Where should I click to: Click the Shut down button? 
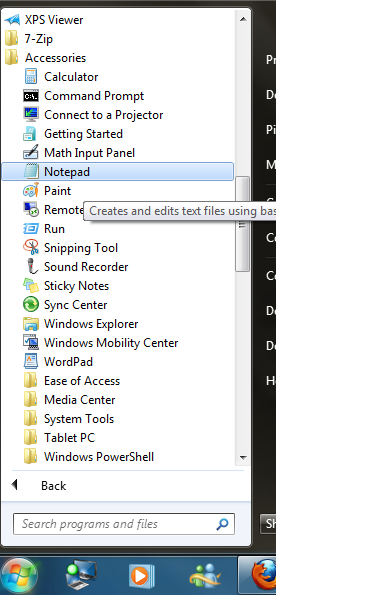click(x=269, y=524)
